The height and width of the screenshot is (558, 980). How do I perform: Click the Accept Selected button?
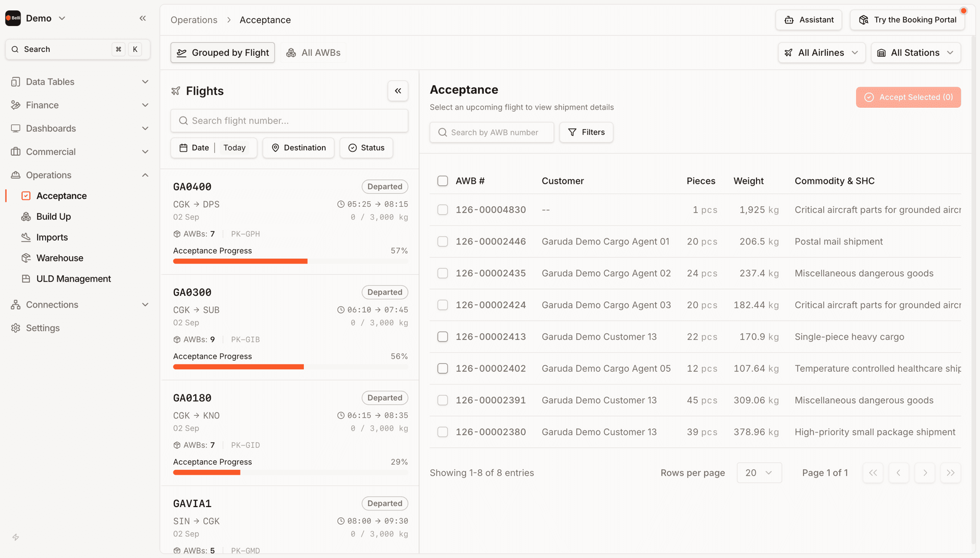[x=908, y=97]
